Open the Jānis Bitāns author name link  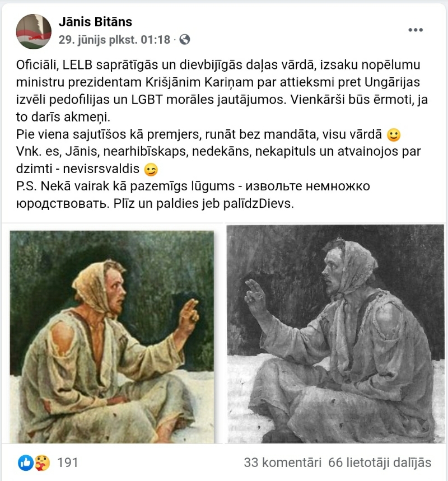pyautogui.click(x=95, y=22)
